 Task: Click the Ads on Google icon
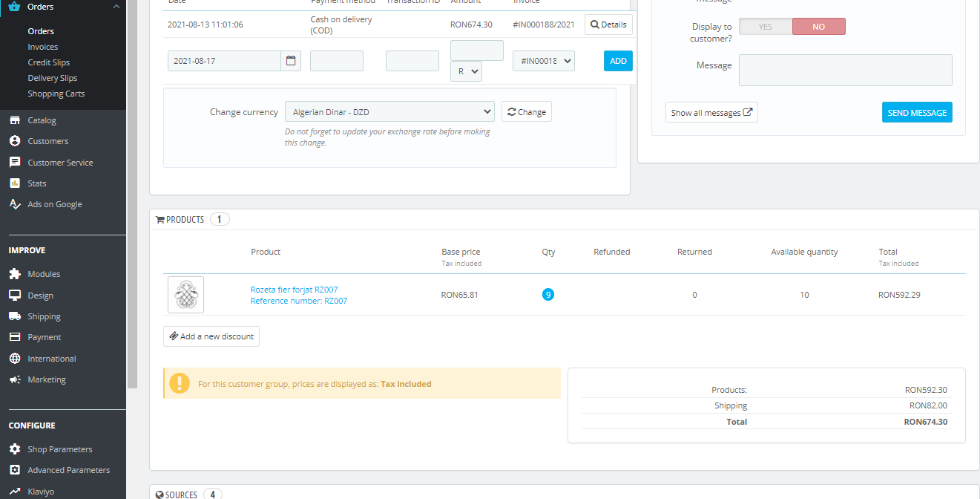point(14,204)
